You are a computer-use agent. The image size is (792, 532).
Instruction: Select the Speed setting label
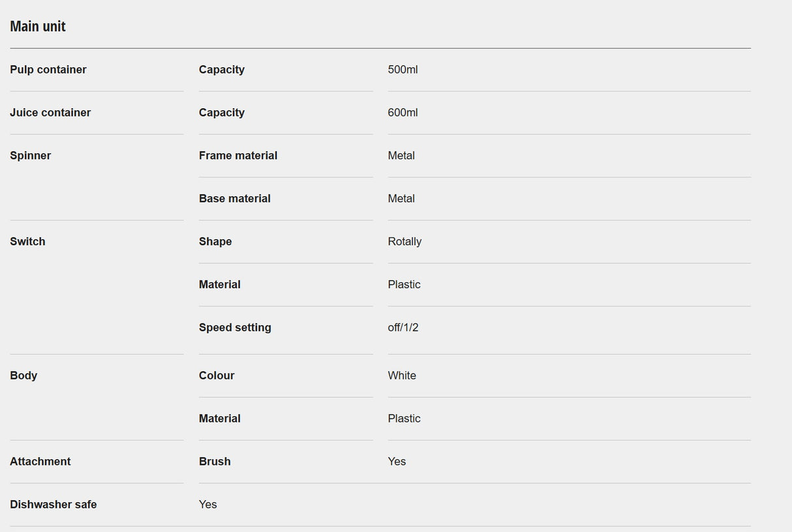click(235, 328)
